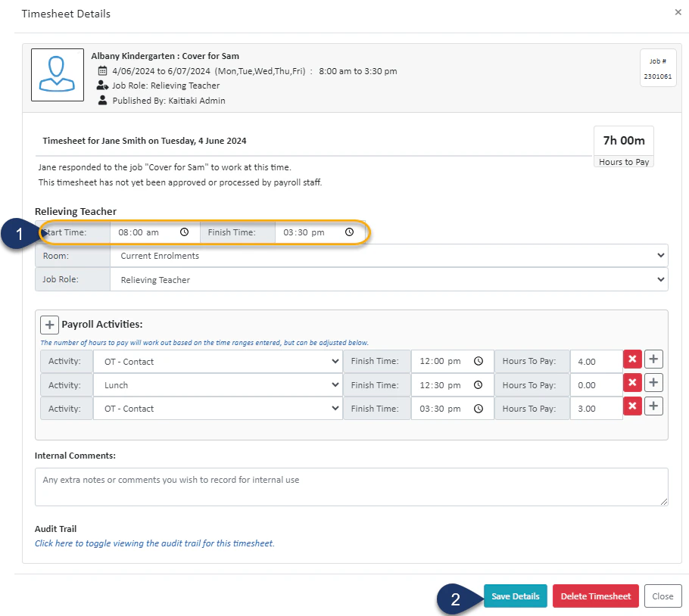Image resolution: width=689 pixels, height=616 pixels.
Task: Click the 12:30 pm finish time field
Action: click(453, 385)
